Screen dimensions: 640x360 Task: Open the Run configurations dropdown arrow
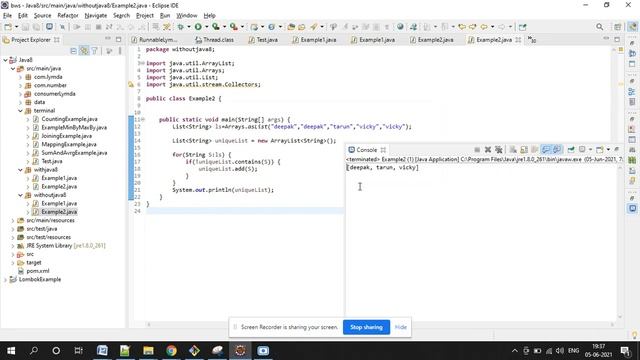coord(207,27)
